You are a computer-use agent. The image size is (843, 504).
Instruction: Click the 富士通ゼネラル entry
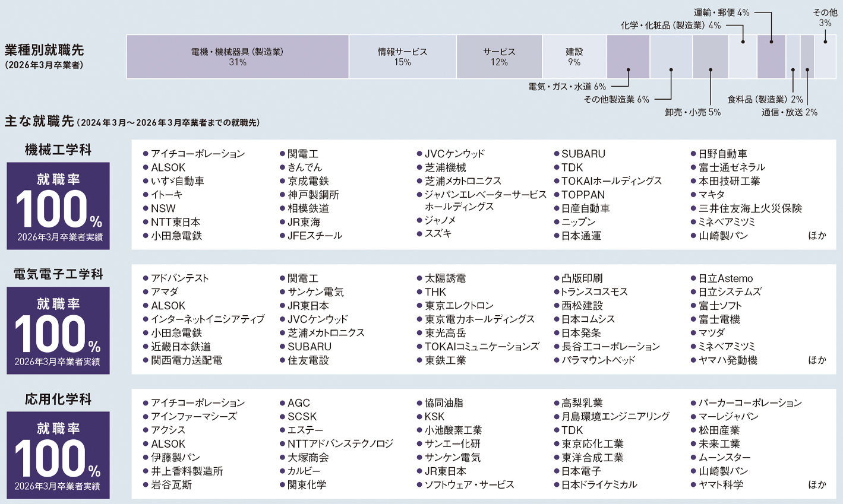pos(732,167)
